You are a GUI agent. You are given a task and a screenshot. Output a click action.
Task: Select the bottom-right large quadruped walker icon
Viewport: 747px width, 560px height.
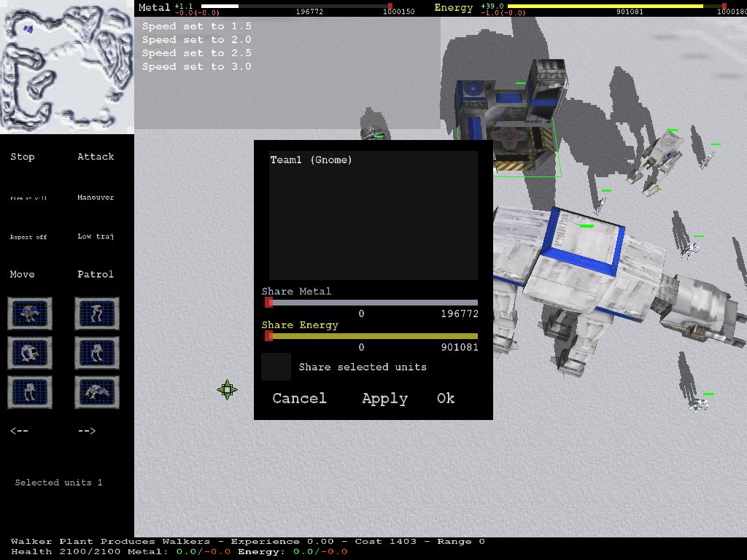(97, 392)
